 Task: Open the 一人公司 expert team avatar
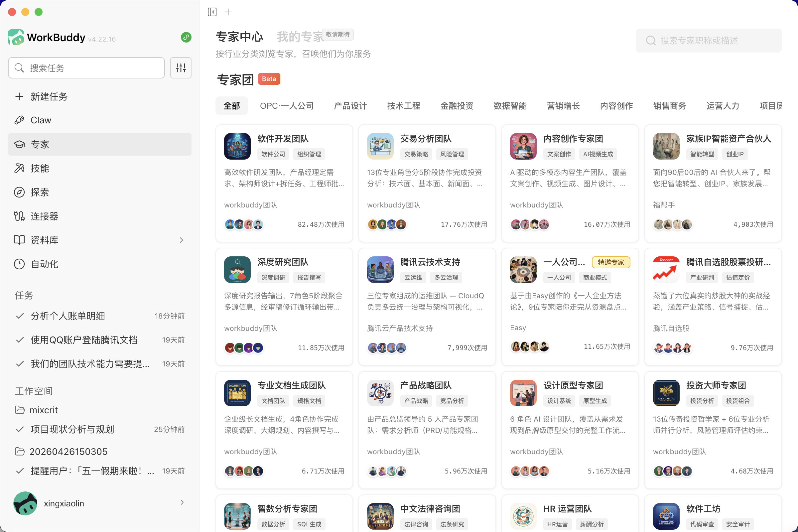pyautogui.click(x=523, y=270)
